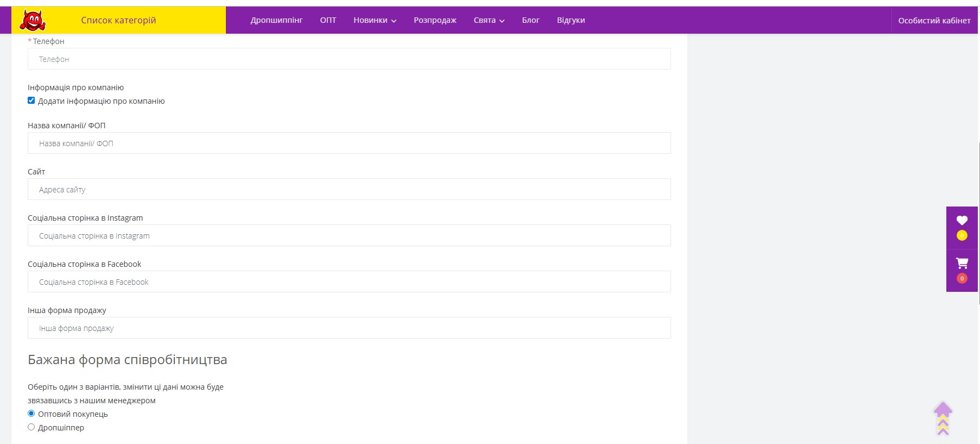Select the 'Дропшіппер' radio option
Viewport: 980px width, 444px height.
point(31,427)
